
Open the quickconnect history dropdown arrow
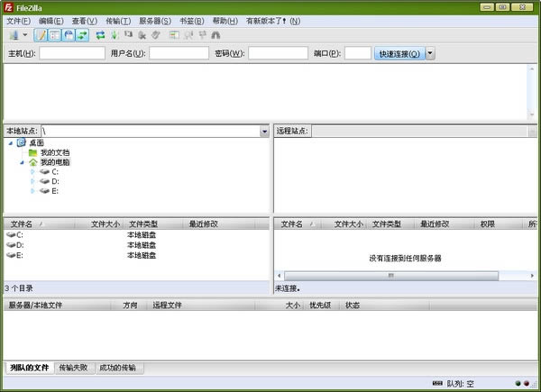[x=430, y=53]
